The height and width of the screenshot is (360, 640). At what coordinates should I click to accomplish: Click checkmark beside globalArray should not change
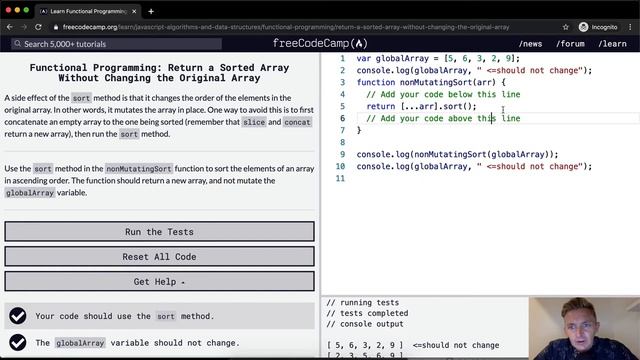tap(18, 342)
